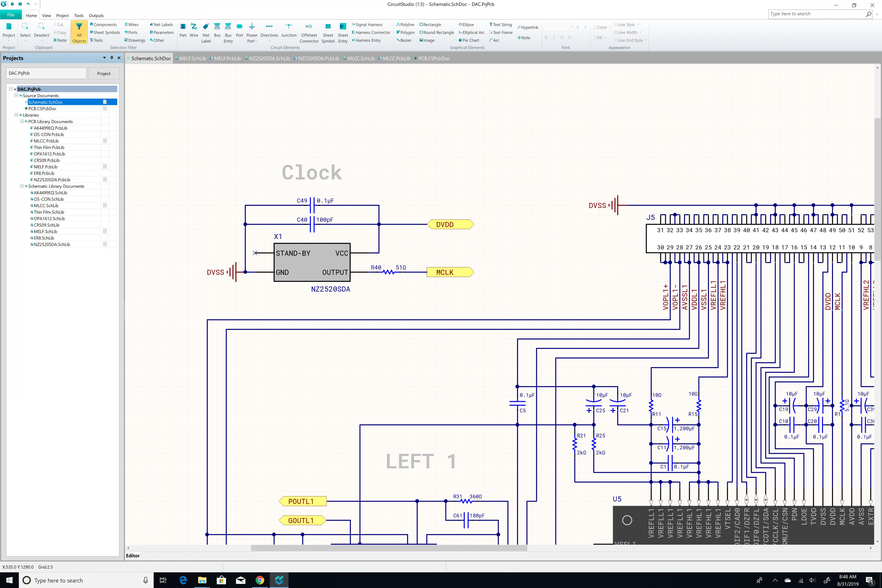The height and width of the screenshot is (588, 882).
Task: Draw a Polyline
Action: [405, 25]
